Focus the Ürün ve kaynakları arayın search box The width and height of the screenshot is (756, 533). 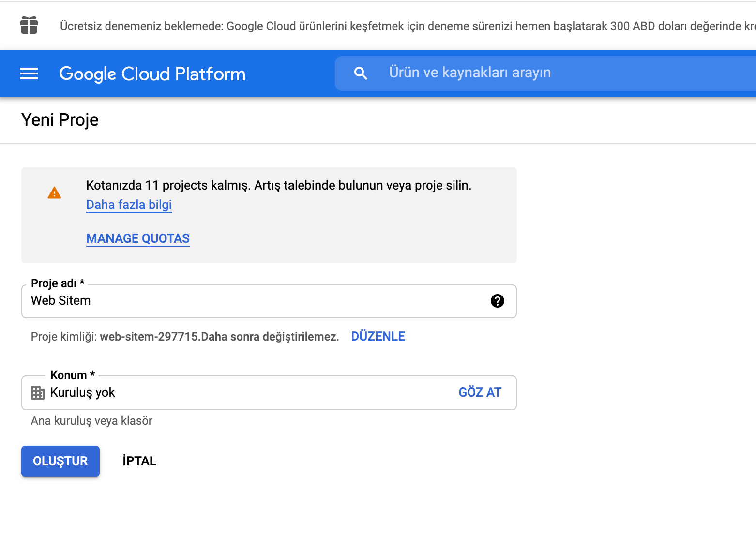pyautogui.click(x=545, y=74)
